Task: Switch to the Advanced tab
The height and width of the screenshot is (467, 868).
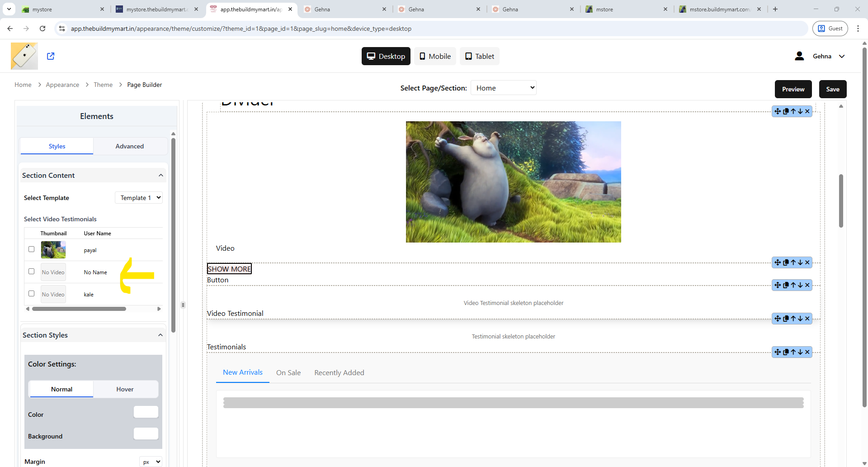Action: pos(130,146)
